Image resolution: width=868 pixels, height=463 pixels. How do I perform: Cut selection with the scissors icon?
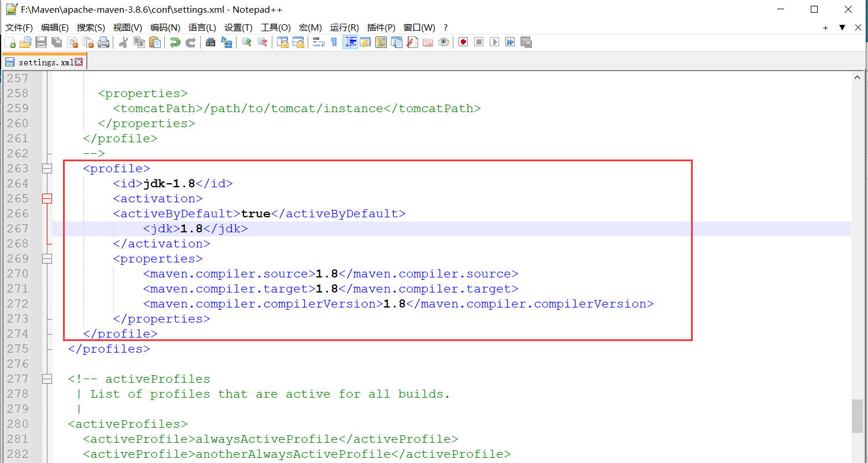pos(123,42)
